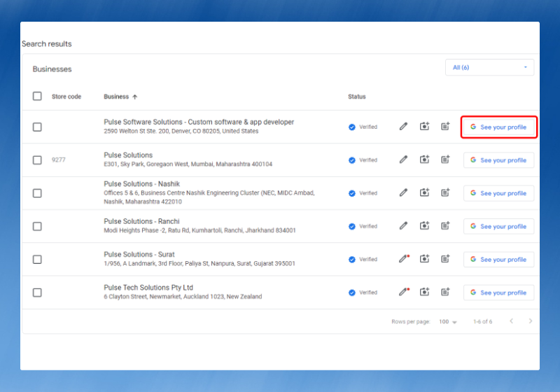Viewport: 560px width, 392px height.
Task: Click the Store code column header
Action: pyautogui.click(x=66, y=97)
